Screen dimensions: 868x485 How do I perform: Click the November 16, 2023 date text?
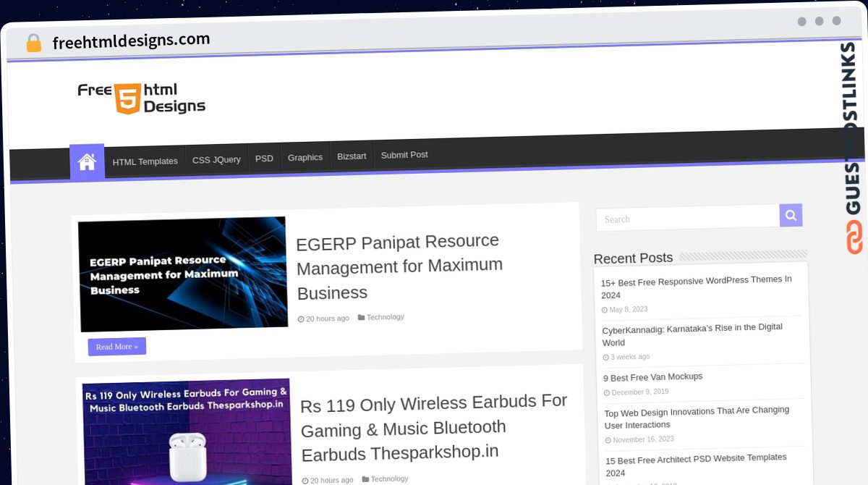click(x=643, y=439)
